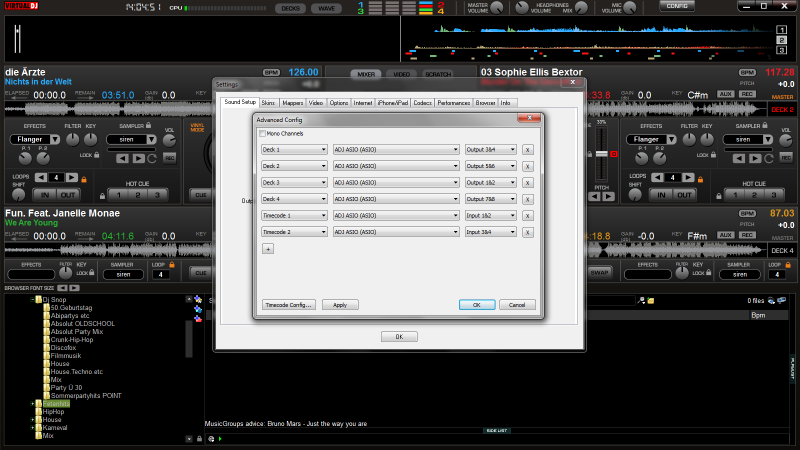This screenshot has height=450, width=800.
Task: Click the folder tree scrollbar
Action: [x=189, y=339]
